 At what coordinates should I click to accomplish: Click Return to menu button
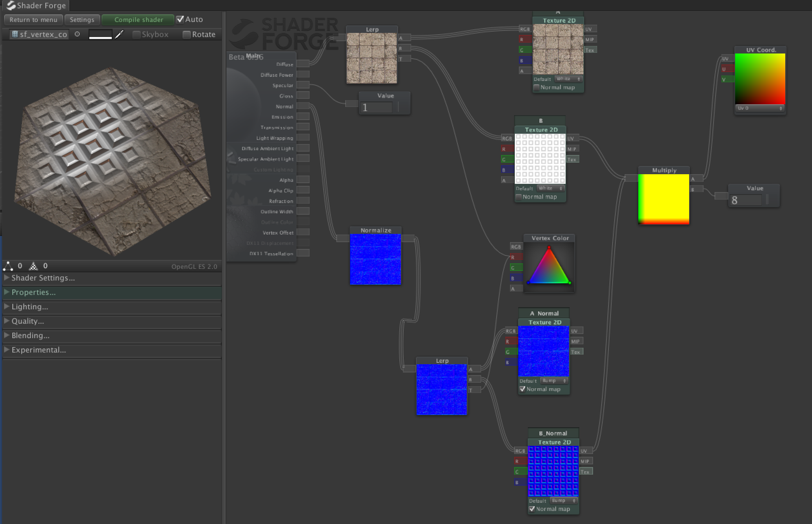33,20
